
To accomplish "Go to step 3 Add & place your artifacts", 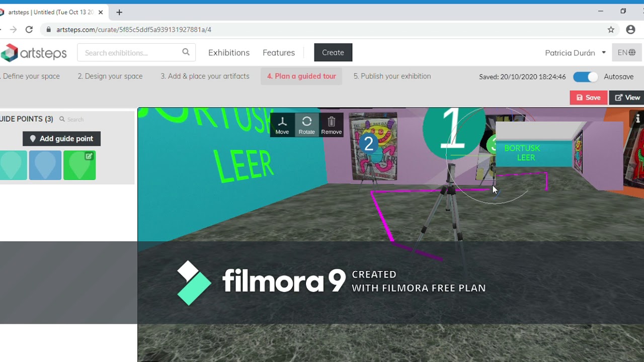I will pyautogui.click(x=205, y=76).
